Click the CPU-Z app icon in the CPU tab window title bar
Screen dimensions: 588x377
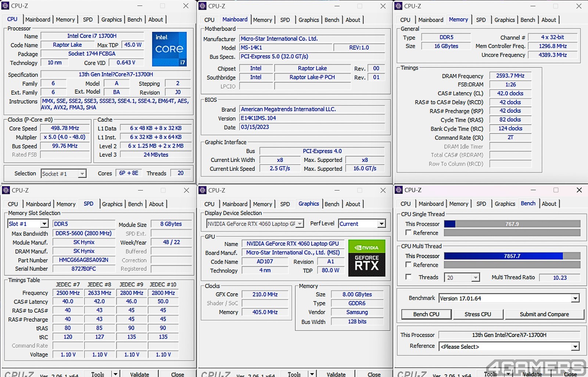(x=6, y=6)
